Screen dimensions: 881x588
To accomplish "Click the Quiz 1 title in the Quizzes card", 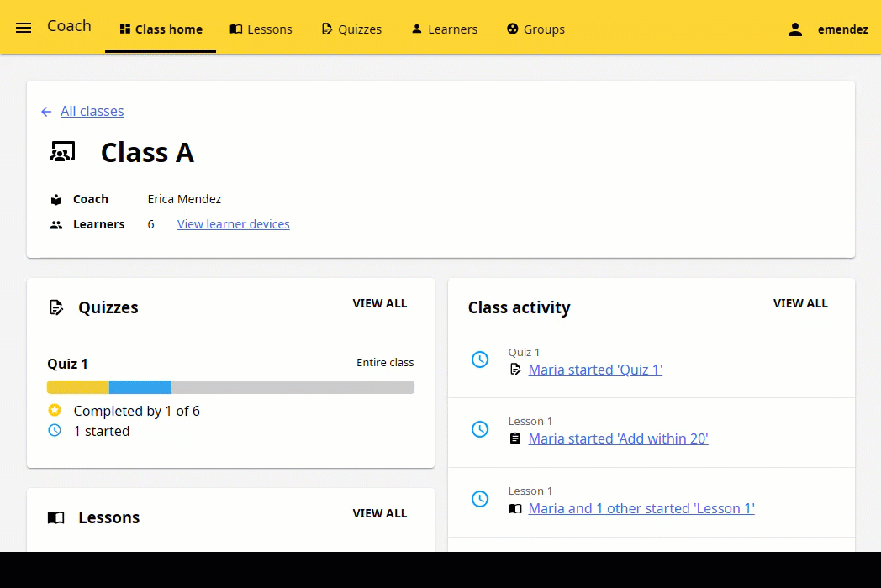I will coord(67,364).
